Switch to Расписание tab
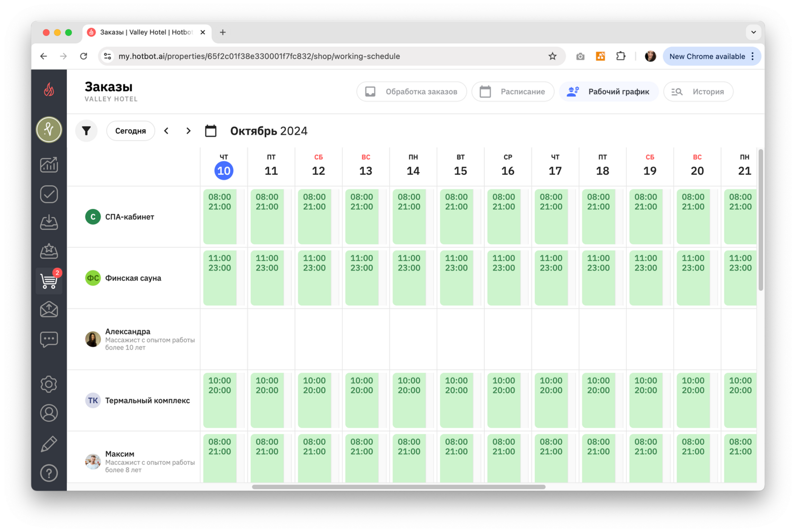Image resolution: width=796 pixels, height=532 pixels. pyautogui.click(x=513, y=91)
